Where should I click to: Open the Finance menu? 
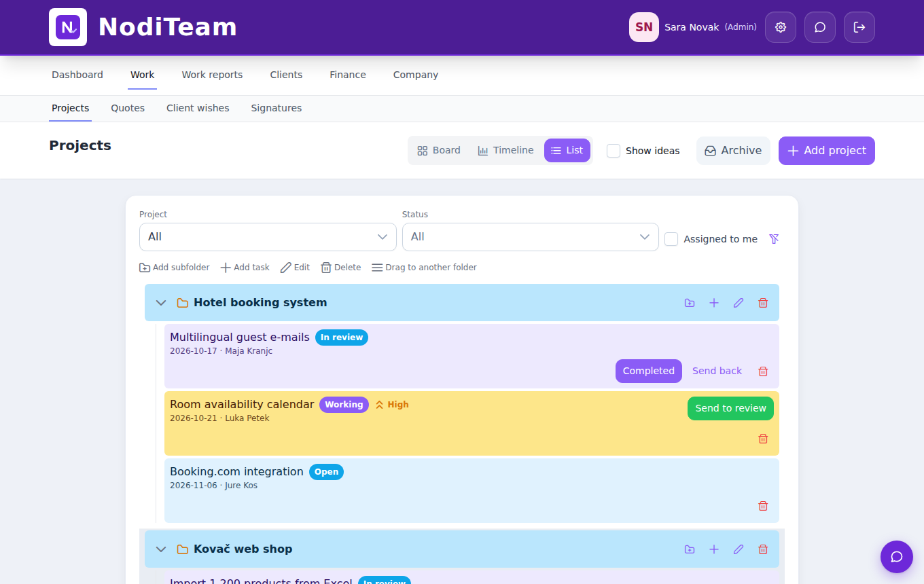pyautogui.click(x=348, y=75)
